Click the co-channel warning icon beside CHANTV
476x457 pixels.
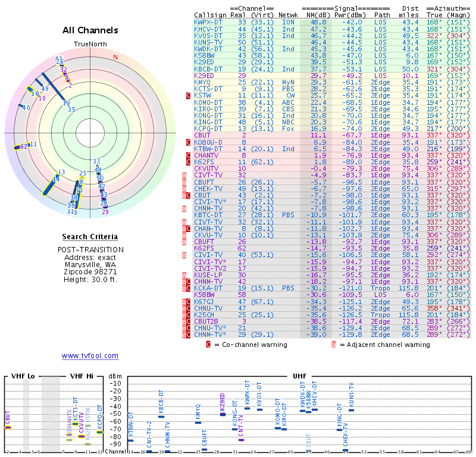tap(188, 155)
